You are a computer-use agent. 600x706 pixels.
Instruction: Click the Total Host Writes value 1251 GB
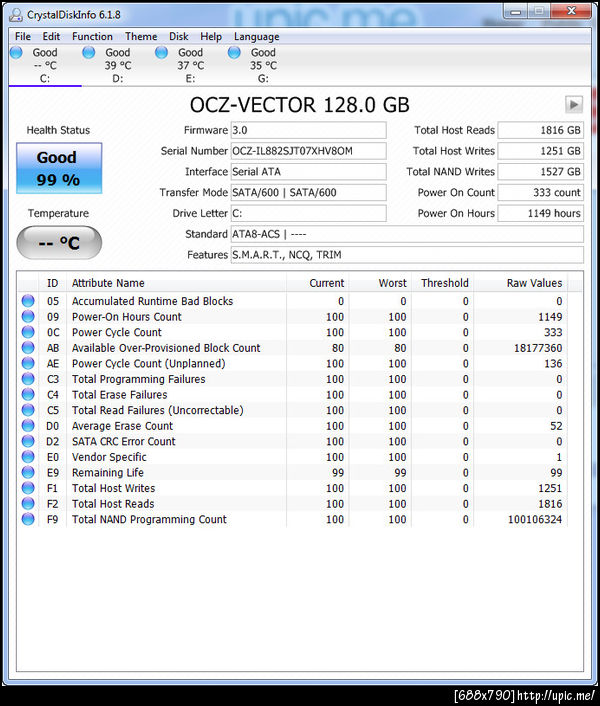pyautogui.click(x=541, y=151)
